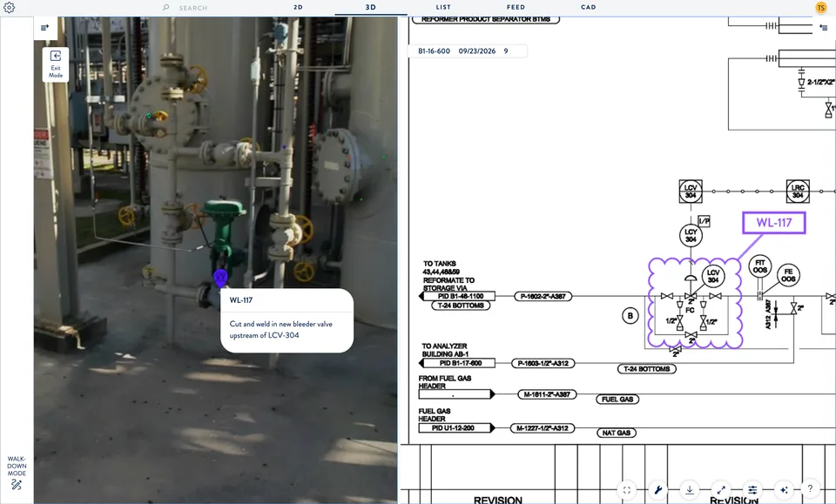
Task: Open the wrench tools icon
Action: 658,489
